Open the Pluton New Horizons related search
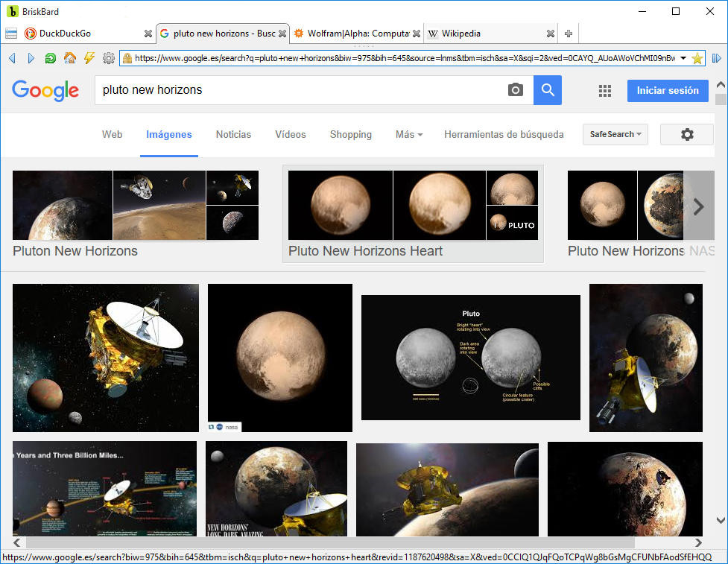Image resolution: width=728 pixels, height=564 pixels. pyautogui.click(x=136, y=214)
